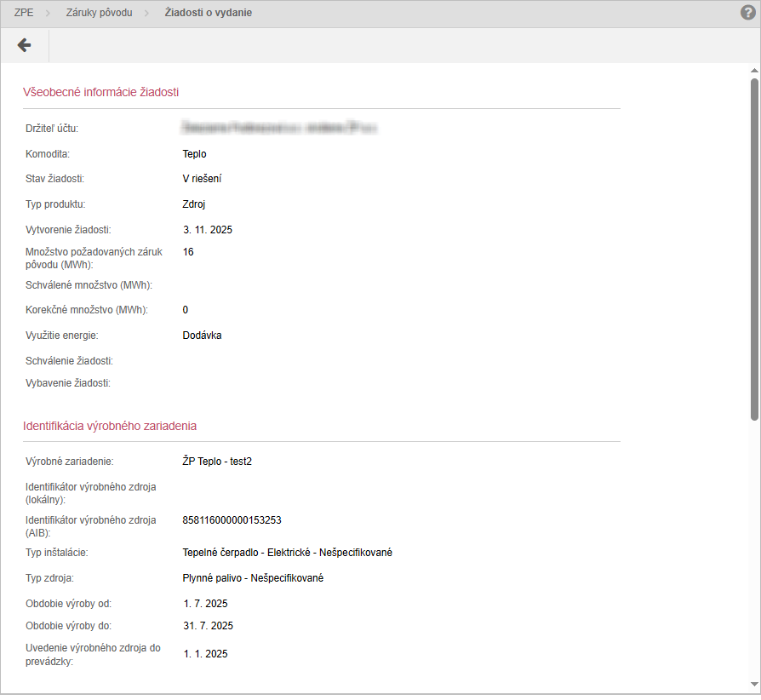Click the AIB identifier number 858116000000153253

232,520
